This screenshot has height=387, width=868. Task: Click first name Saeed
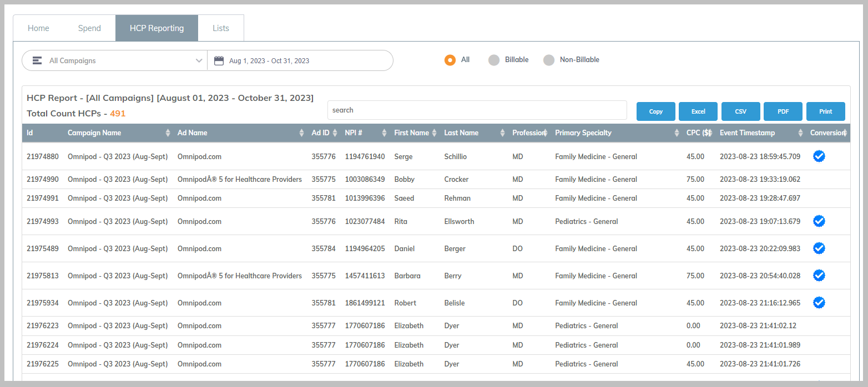[x=404, y=198]
